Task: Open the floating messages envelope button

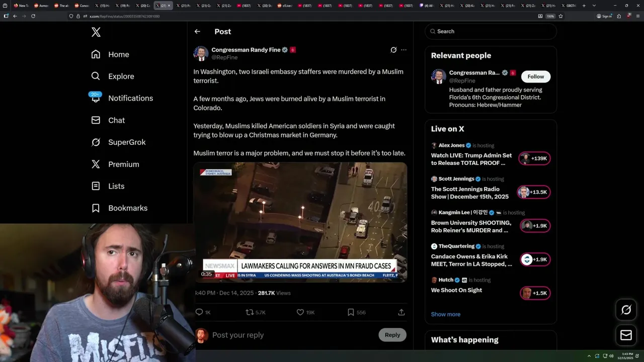Action: coord(626,335)
